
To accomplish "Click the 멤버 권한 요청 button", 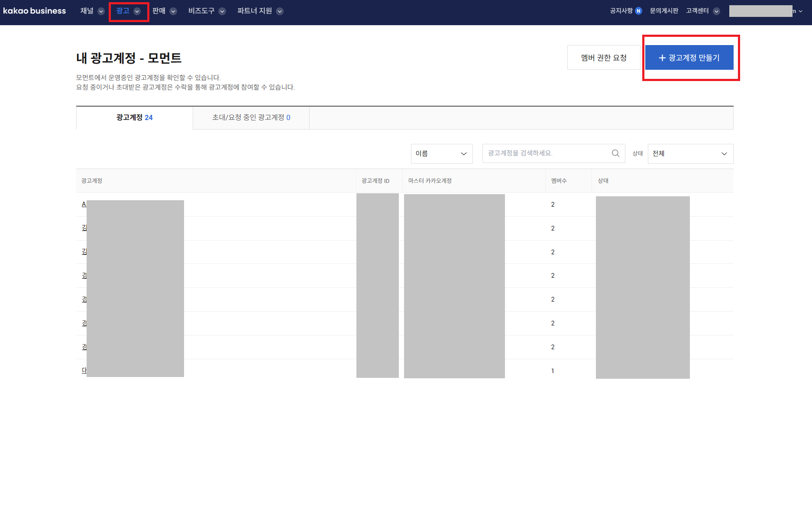I will click(603, 57).
